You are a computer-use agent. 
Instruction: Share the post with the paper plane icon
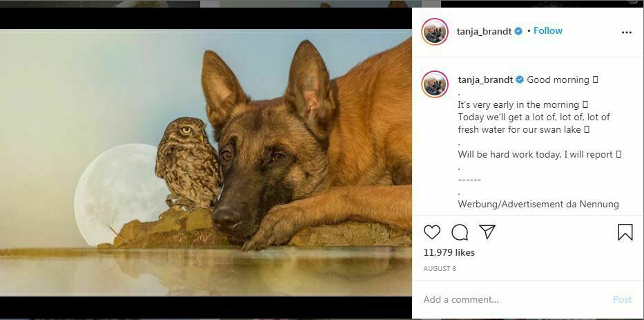[x=487, y=232]
